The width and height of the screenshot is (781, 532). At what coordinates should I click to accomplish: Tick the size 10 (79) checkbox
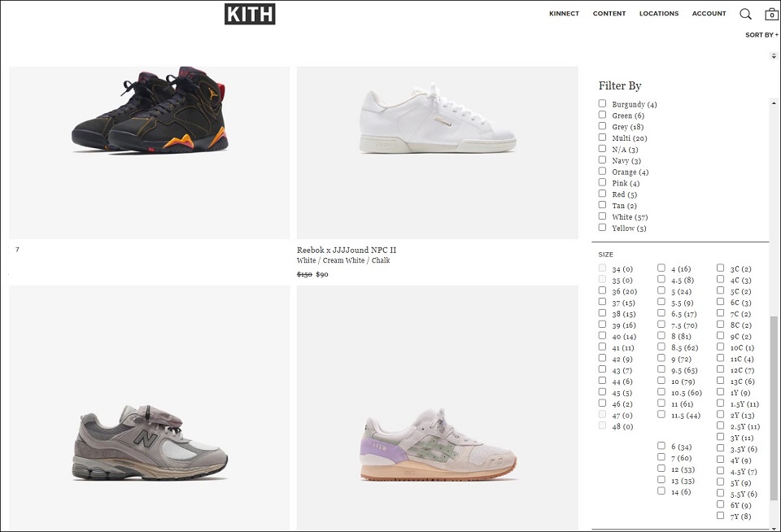point(661,381)
